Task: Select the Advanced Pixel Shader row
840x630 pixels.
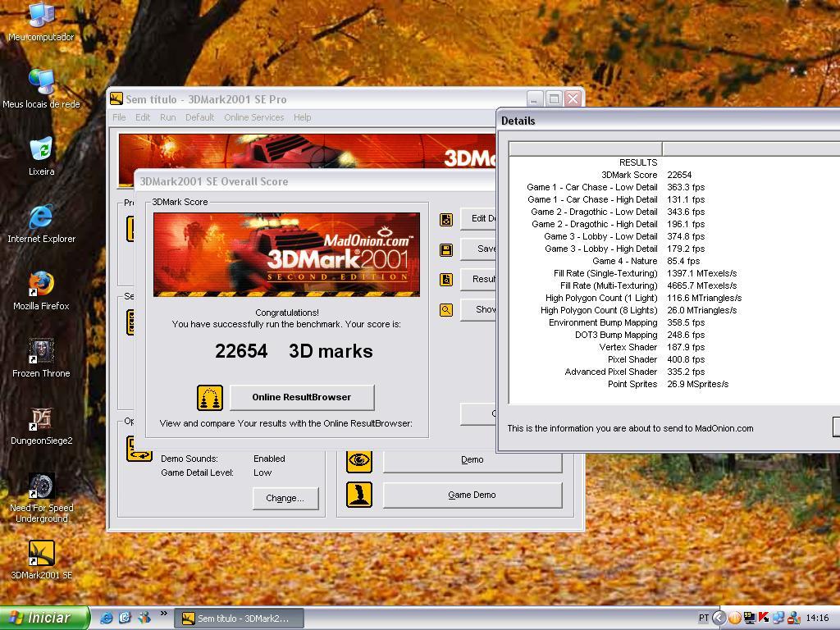Action: click(x=674, y=372)
